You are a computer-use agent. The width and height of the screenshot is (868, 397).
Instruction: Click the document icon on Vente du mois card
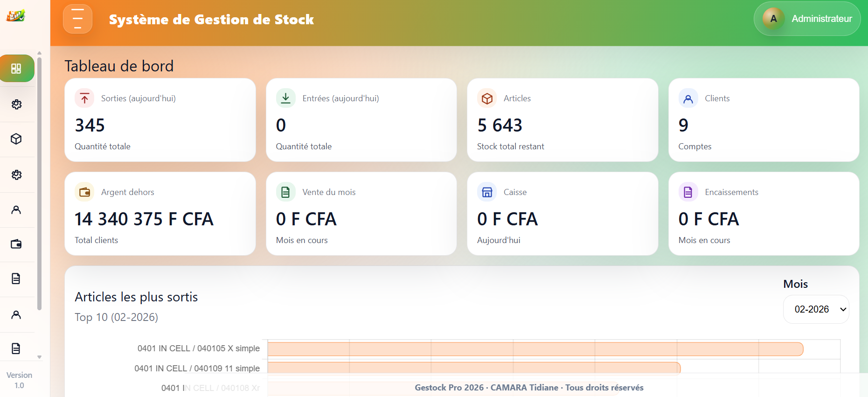tap(286, 192)
